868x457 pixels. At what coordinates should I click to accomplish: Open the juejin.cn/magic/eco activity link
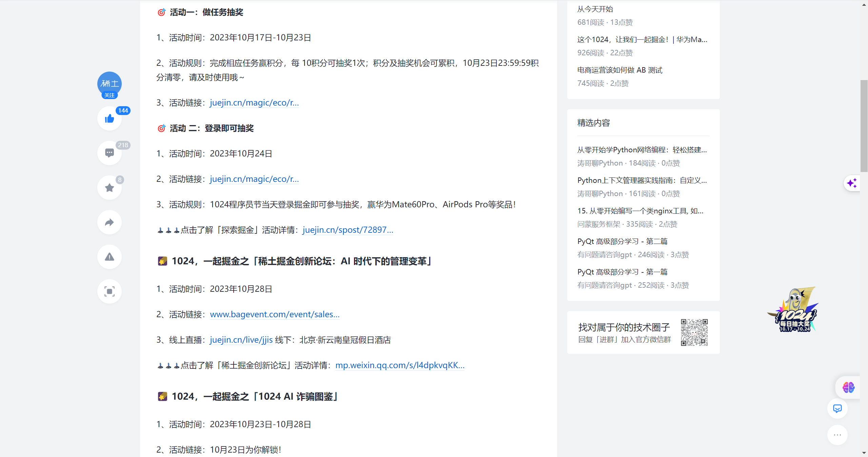tap(254, 103)
